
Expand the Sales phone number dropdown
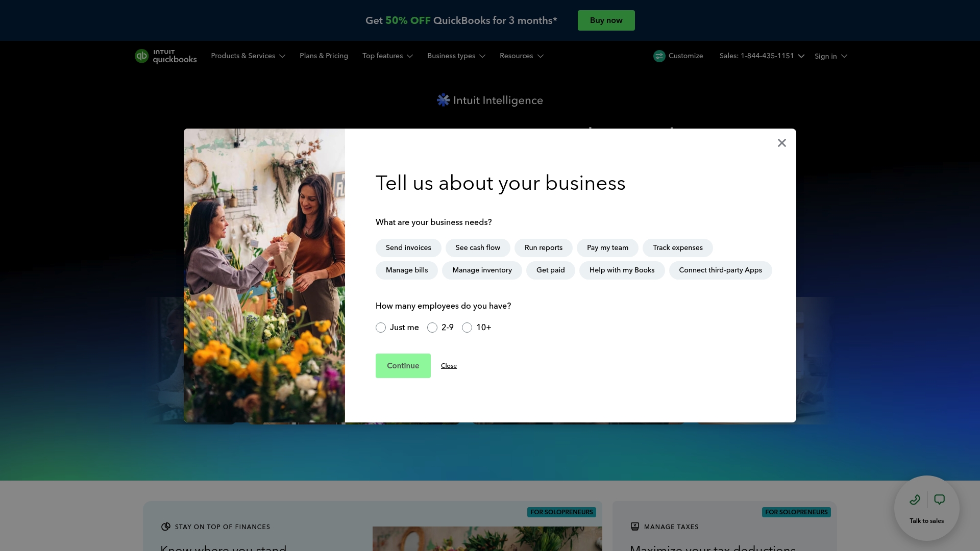coord(762,56)
